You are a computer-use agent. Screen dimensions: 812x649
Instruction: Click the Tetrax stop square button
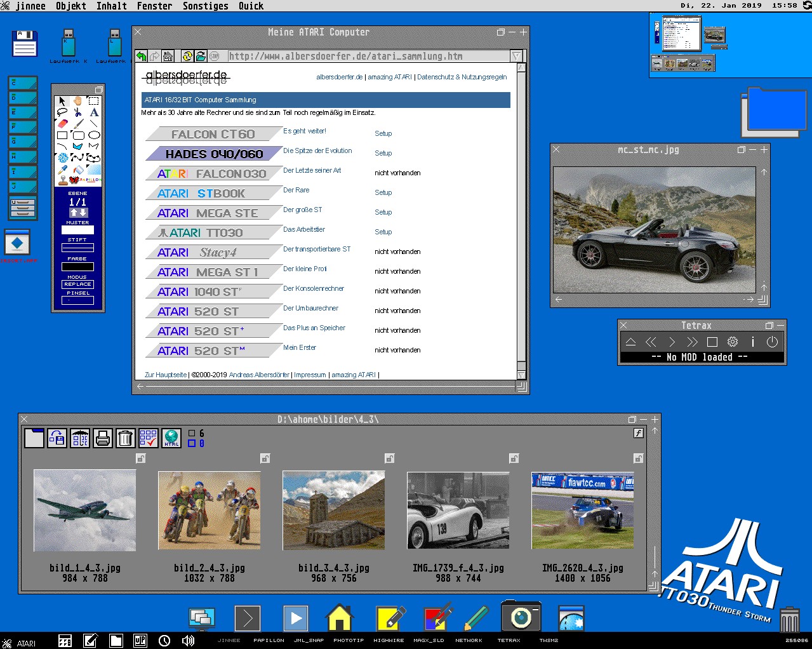click(712, 342)
